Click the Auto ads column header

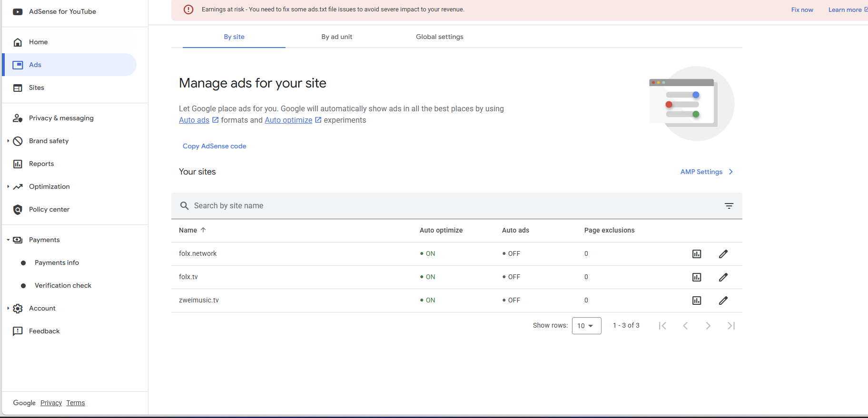point(515,231)
